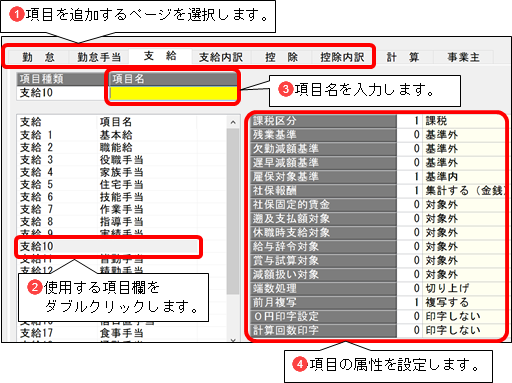Click the list scroll up arrow
The image size is (512, 383).
click(233, 122)
